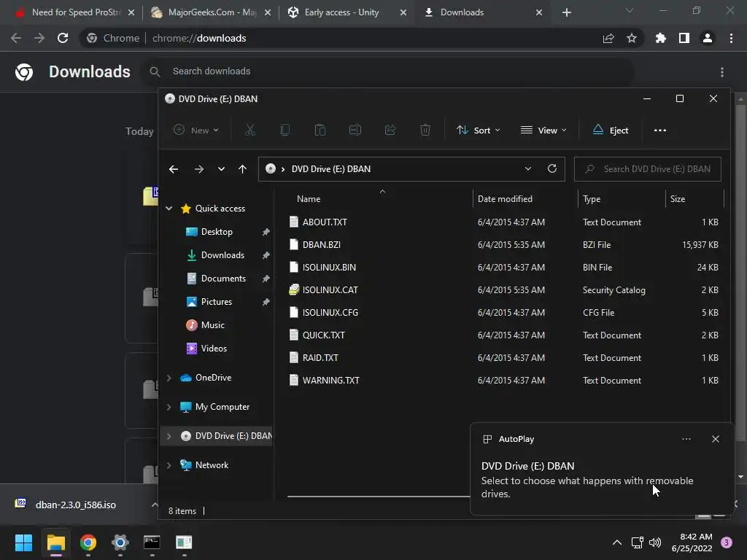This screenshot has width=747, height=560.
Task: Close the AutoPlay notification
Action: (x=715, y=439)
